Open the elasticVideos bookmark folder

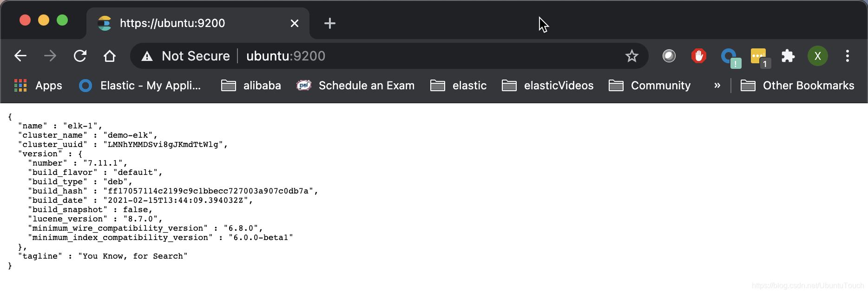point(548,86)
